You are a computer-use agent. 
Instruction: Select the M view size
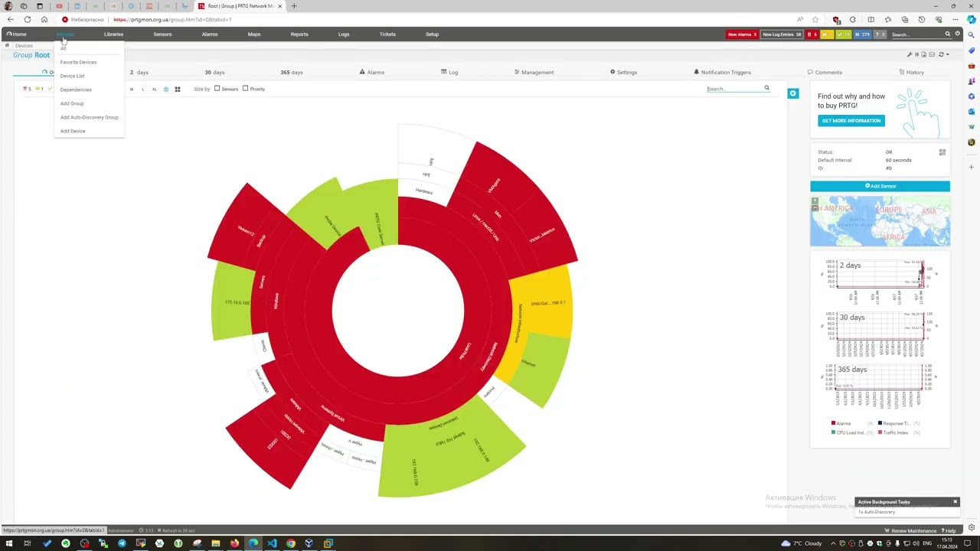(131, 90)
